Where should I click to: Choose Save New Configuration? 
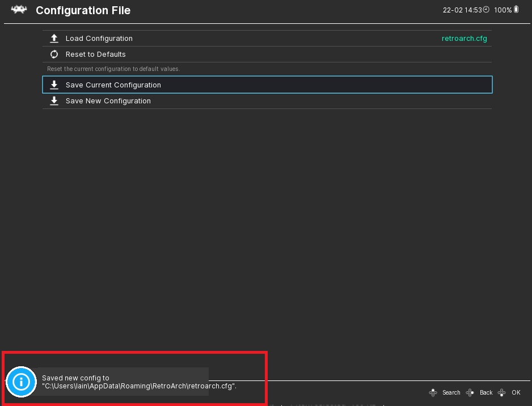pos(267,101)
